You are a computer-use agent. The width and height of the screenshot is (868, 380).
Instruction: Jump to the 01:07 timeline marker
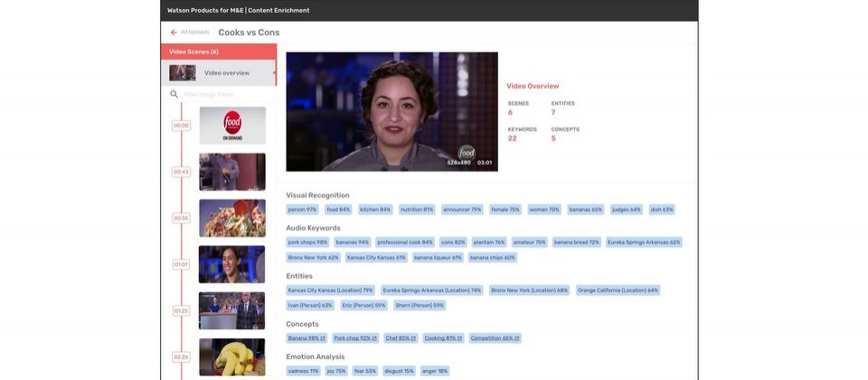pos(181,264)
